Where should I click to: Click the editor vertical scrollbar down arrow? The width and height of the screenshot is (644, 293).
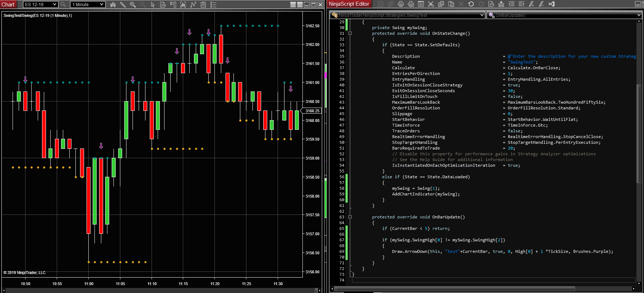639,283
